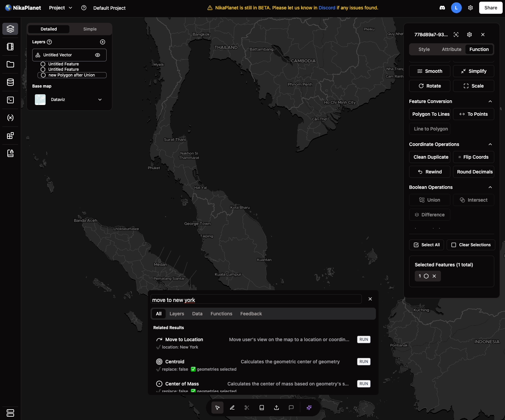The width and height of the screenshot is (505, 420).
Task: Zoom to feature using the focus icon
Action: (456, 35)
